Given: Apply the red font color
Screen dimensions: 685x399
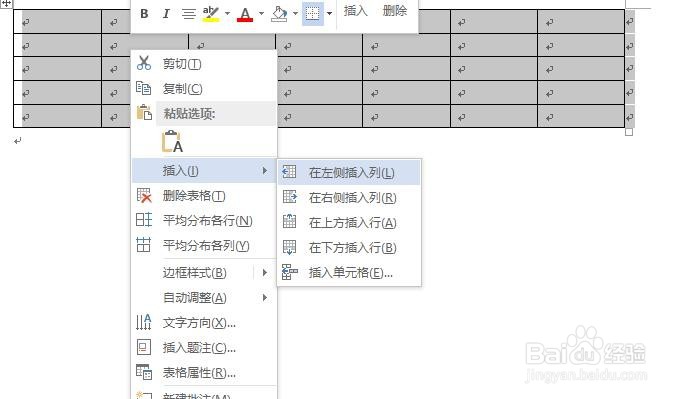Looking at the screenshot, I should (245, 14).
